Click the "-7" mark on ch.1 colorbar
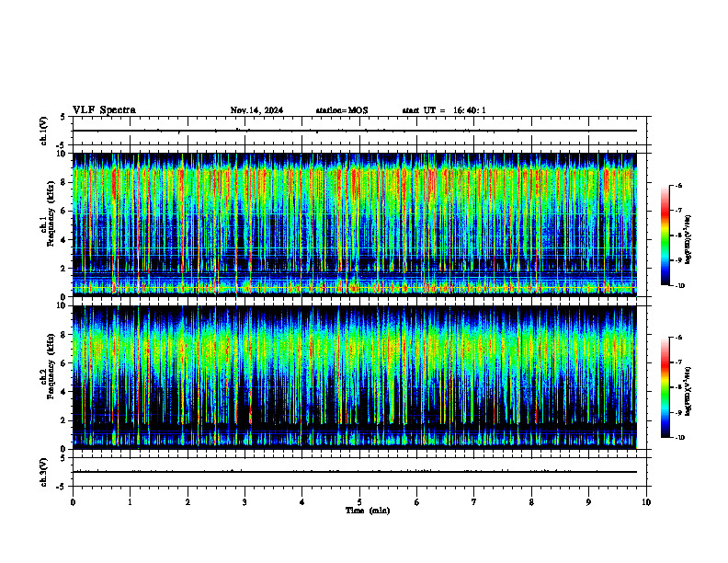 point(679,211)
